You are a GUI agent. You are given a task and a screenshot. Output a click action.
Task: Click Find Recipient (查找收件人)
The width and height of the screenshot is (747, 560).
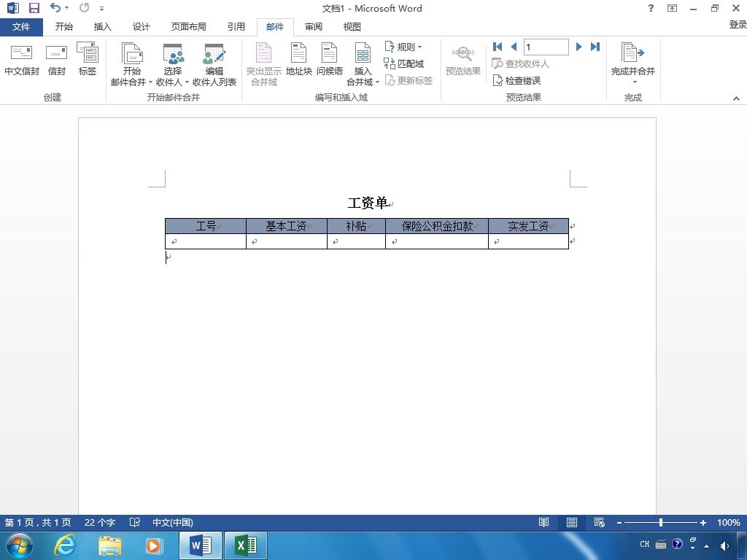521,63
